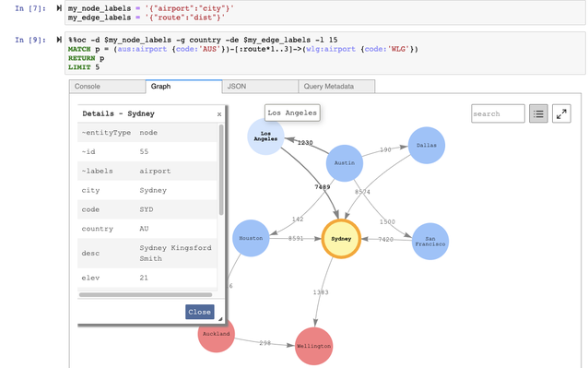The width and height of the screenshot is (588, 368).
Task: Select the Los Angeles node
Action: 265,137
